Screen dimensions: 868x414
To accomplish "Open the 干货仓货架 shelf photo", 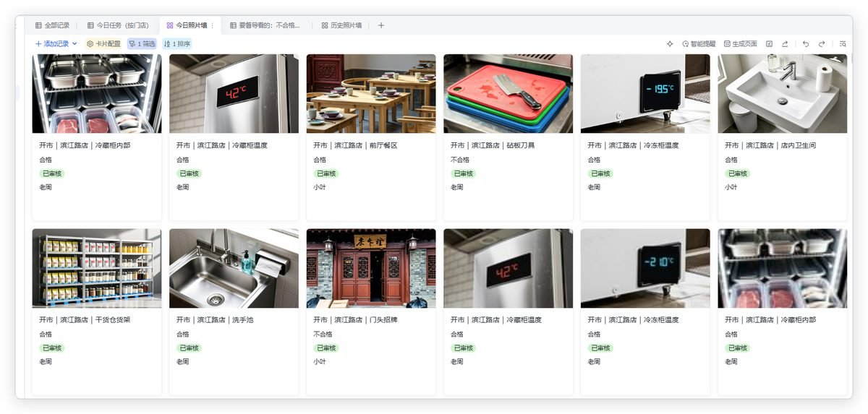I will (x=97, y=268).
